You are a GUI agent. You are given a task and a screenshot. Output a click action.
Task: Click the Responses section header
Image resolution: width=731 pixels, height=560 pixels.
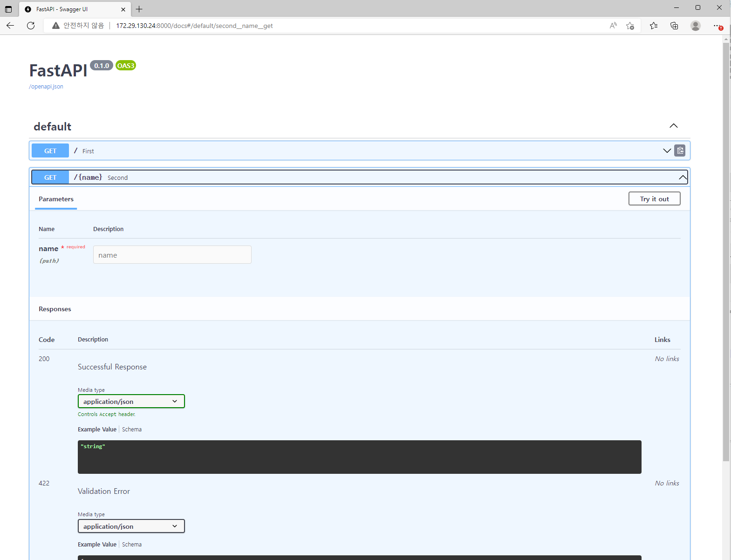55,309
